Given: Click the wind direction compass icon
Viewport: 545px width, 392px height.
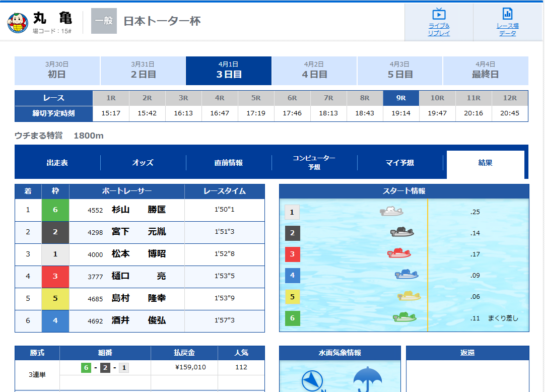Looking at the screenshot, I should coord(312,380).
